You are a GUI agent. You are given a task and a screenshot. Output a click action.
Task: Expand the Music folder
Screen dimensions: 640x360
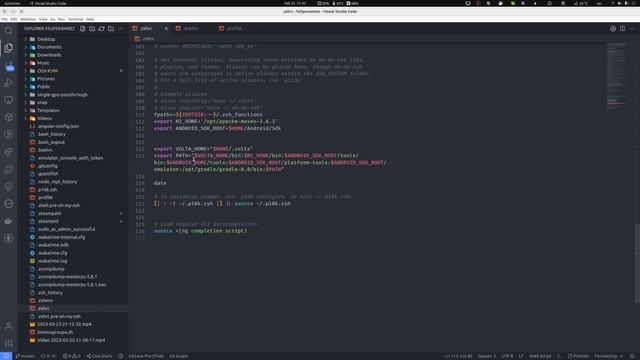pyautogui.click(x=43, y=63)
